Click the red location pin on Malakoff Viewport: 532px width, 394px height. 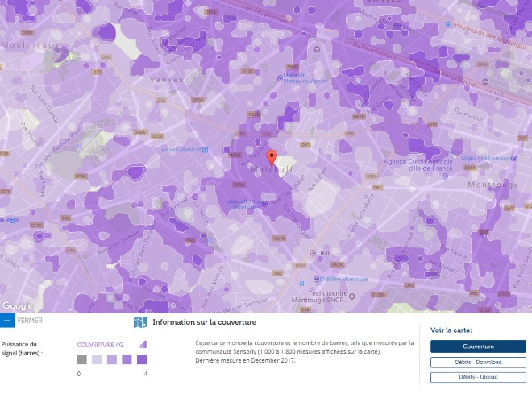272,159
